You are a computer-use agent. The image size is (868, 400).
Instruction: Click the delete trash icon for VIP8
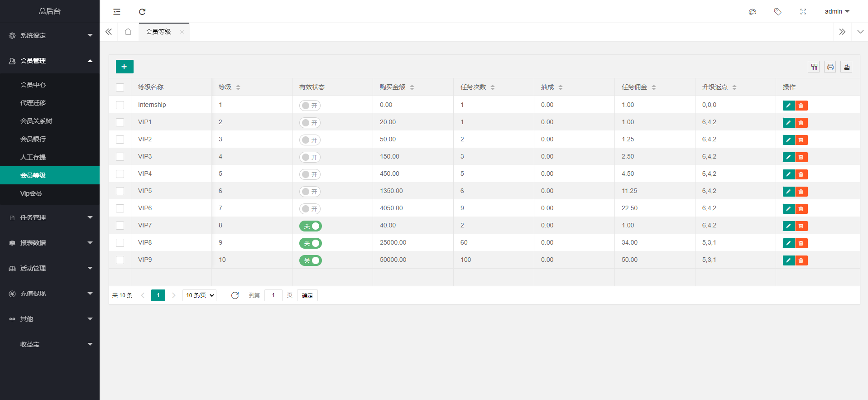coord(801,243)
